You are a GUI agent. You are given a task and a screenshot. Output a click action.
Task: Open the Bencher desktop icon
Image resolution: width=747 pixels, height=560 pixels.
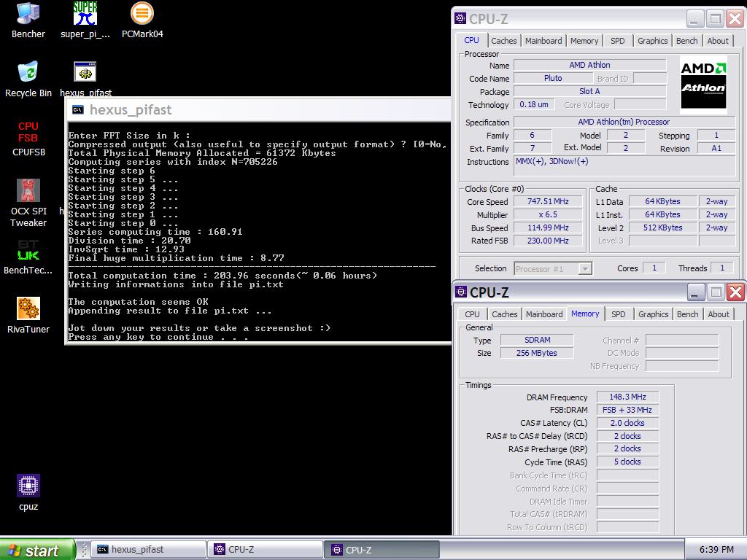click(28, 20)
